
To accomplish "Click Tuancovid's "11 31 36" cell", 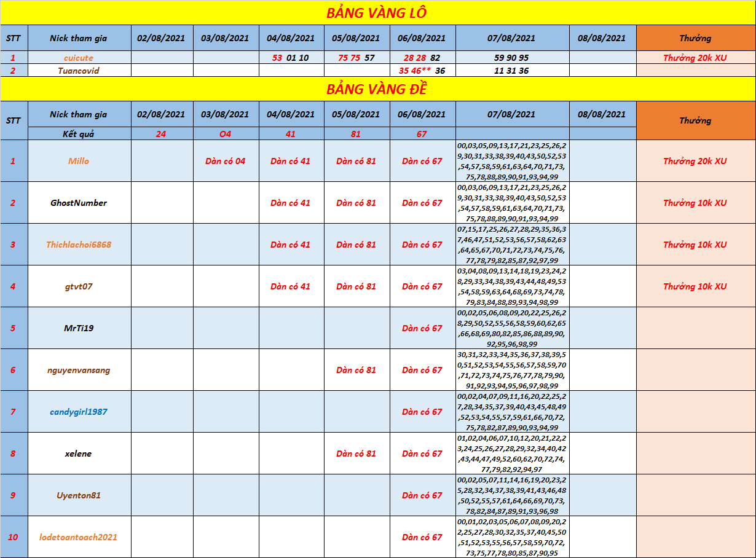I will (x=511, y=71).
